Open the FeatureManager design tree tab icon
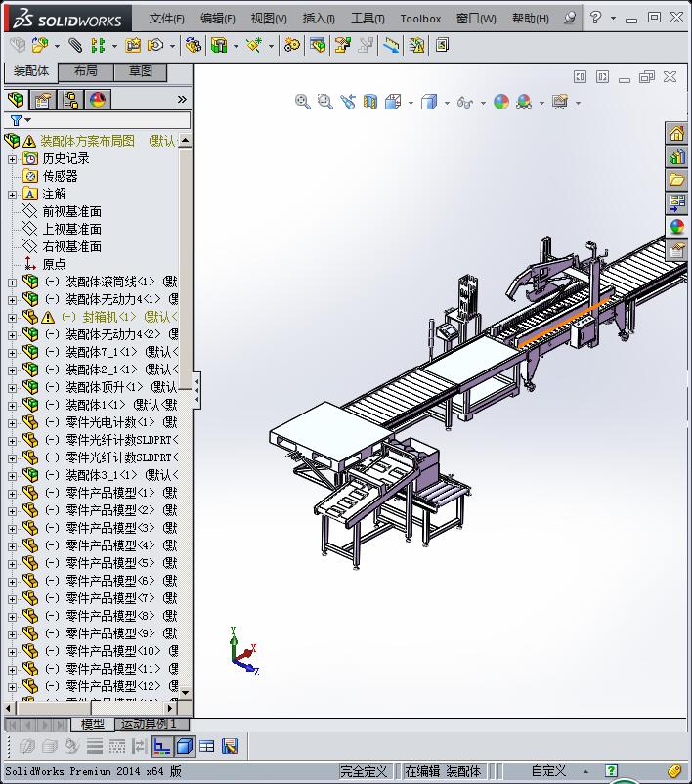The width and height of the screenshot is (692, 784). pyautogui.click(x=16, y=100)
